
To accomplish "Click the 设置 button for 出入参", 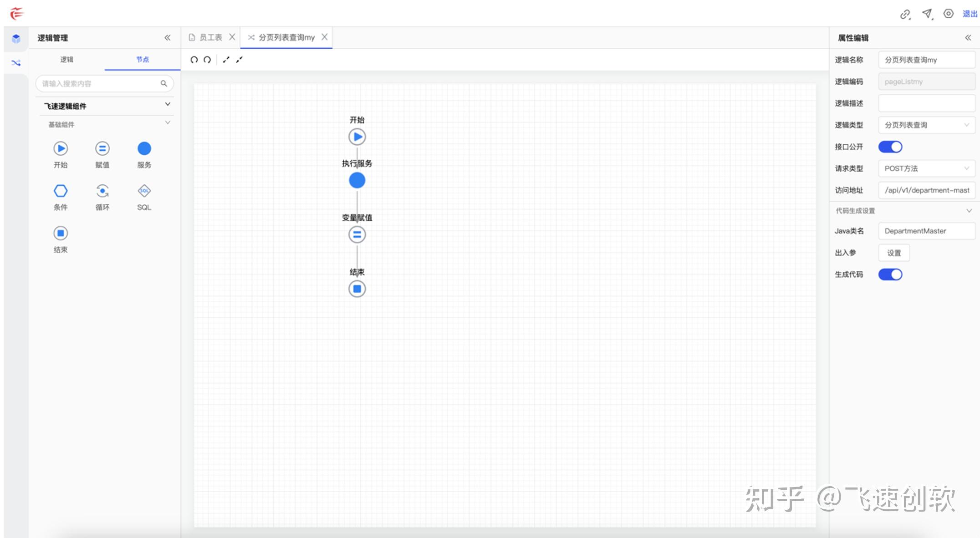I will pos(893,253).
